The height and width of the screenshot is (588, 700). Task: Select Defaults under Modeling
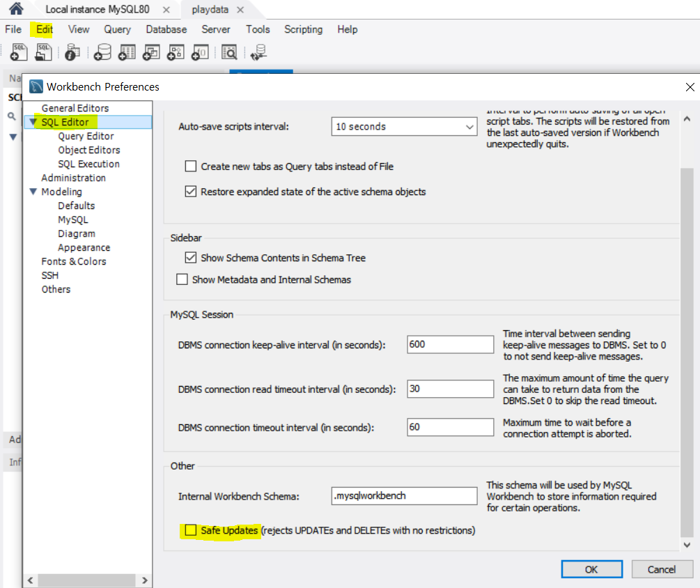pos(77,206)
